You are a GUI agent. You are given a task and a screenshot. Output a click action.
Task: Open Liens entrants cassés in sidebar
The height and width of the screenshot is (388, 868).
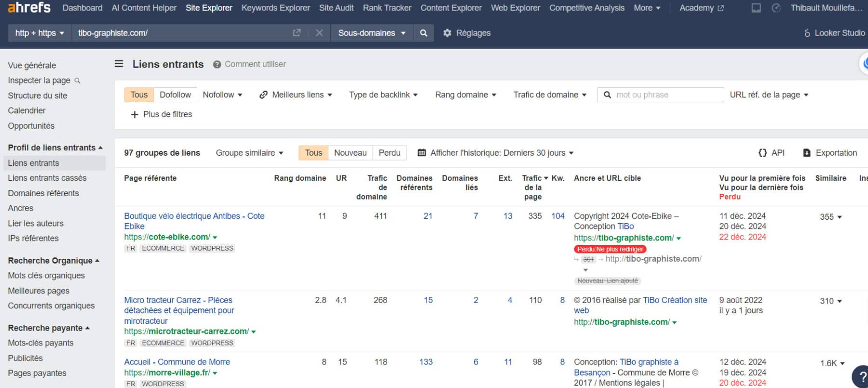pos(47,178)
